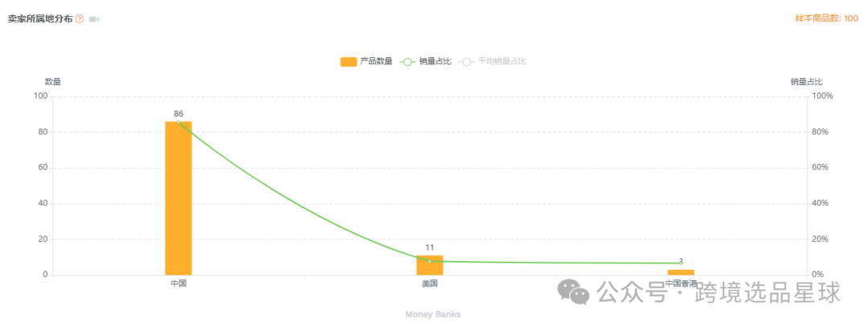Hide the 销量占比 line series via legend text

[436, 61]
